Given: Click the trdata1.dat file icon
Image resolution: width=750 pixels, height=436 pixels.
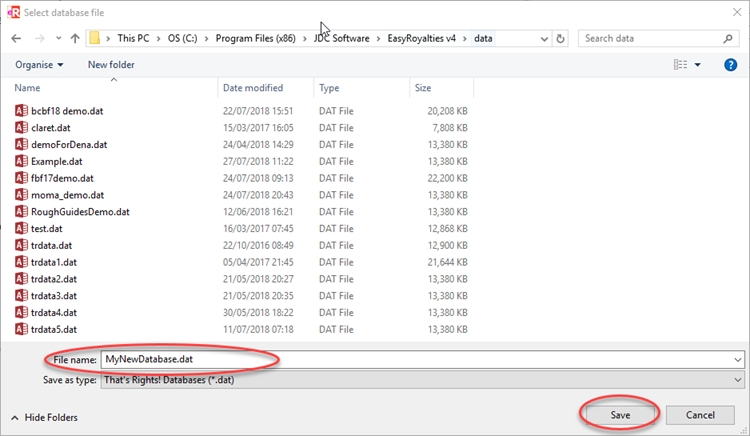Looking at the screenshot, I should pos(21,262).
